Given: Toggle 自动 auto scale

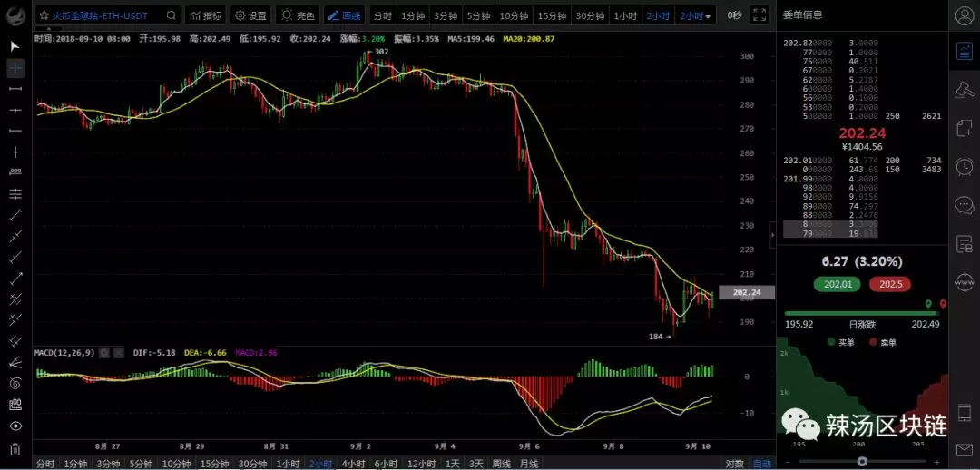Looking at the screenshot, I should pyautogui.click(x=762, y=464).
